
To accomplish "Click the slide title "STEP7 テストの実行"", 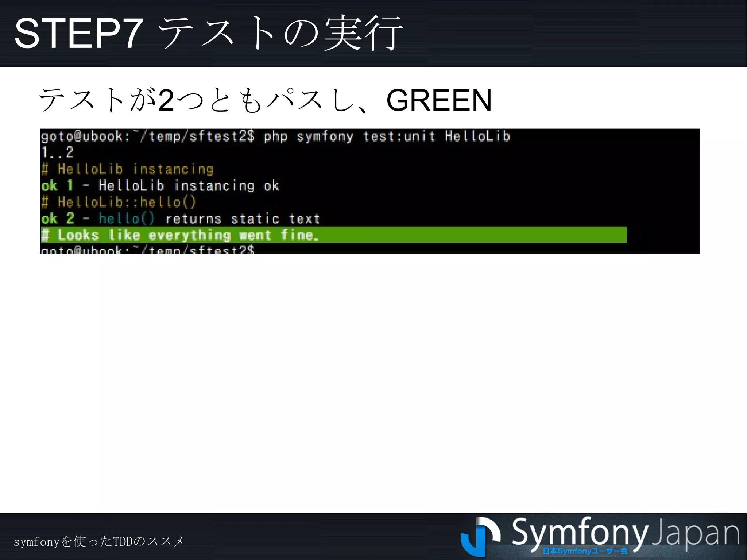I will pos(208,34).
